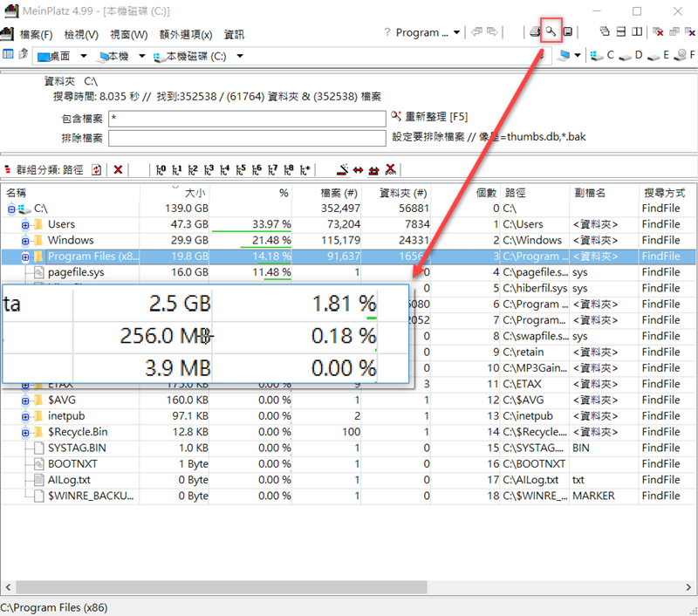Click the go up one folder icon
Image resolution: width=698 pixels, height=616 pixels.
pyautogui.click(x=23, y=56)
